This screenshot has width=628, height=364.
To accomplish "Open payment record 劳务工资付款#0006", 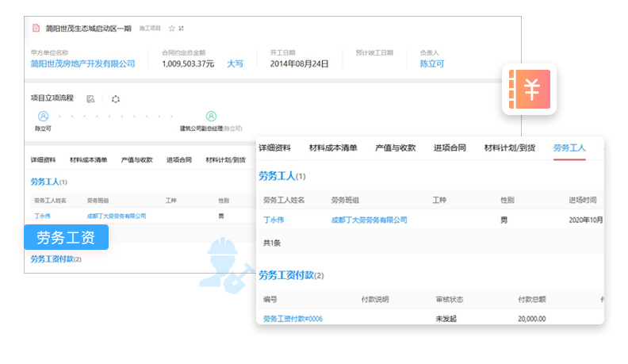I will click(293, 319).
